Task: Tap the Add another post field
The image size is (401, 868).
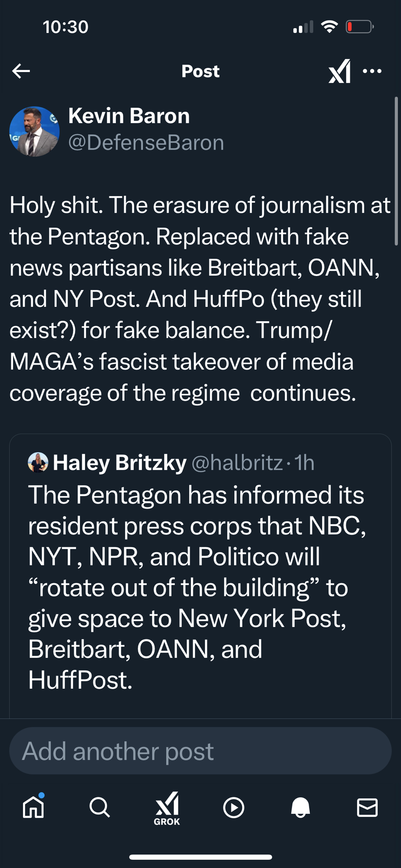Action: 200,751
